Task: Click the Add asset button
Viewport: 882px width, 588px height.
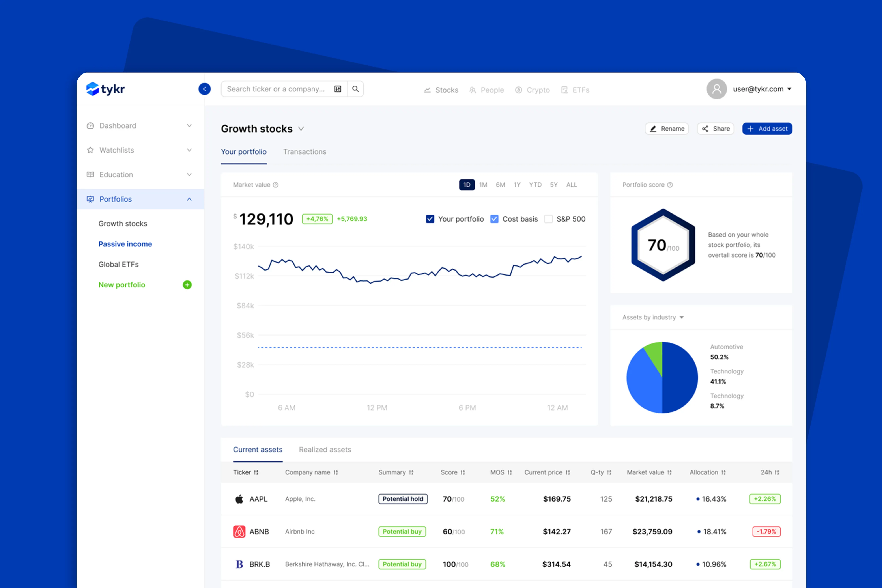Action: pos(767,129)
